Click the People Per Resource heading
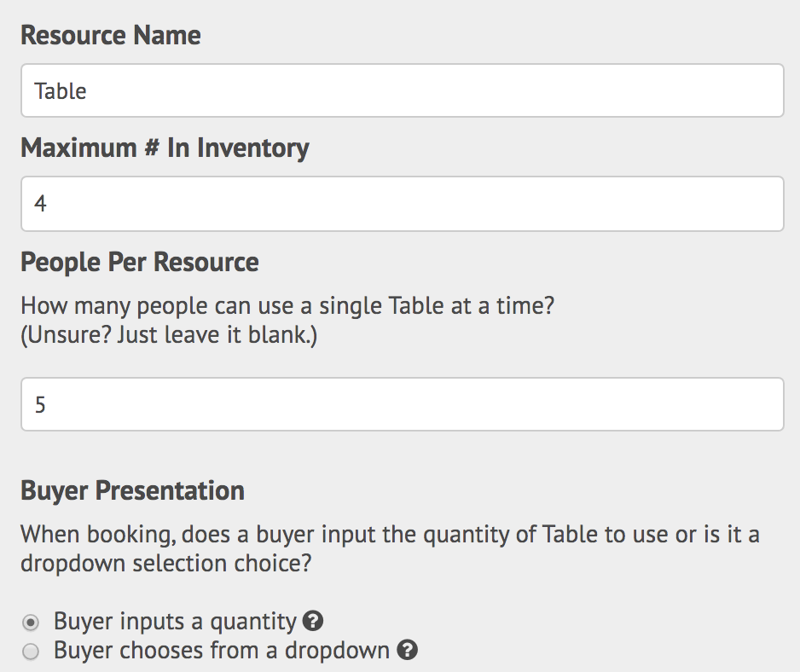 (140, 263)
